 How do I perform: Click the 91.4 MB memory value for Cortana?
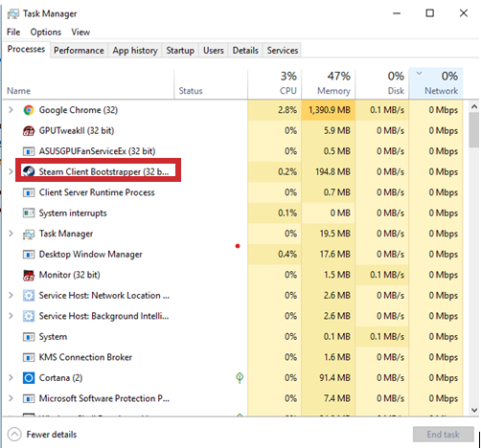(x=334, y=378)
